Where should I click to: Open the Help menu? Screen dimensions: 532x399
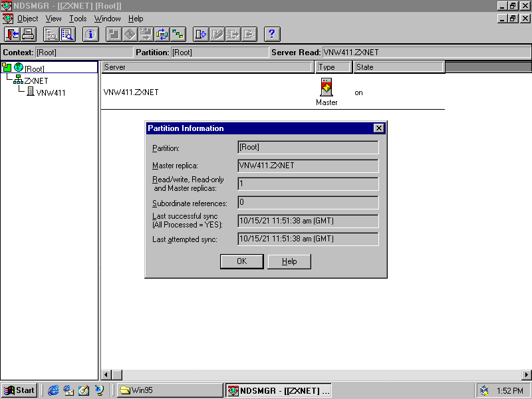(136, 19)
